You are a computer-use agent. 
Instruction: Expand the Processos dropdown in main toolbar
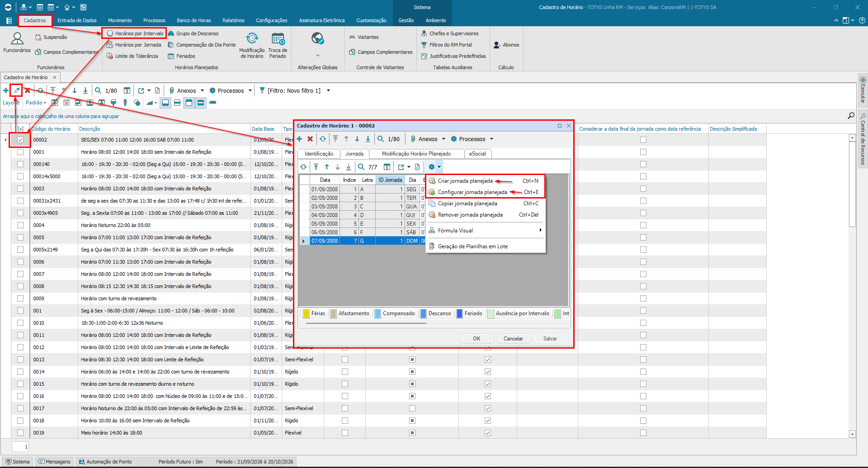[250, 90]
